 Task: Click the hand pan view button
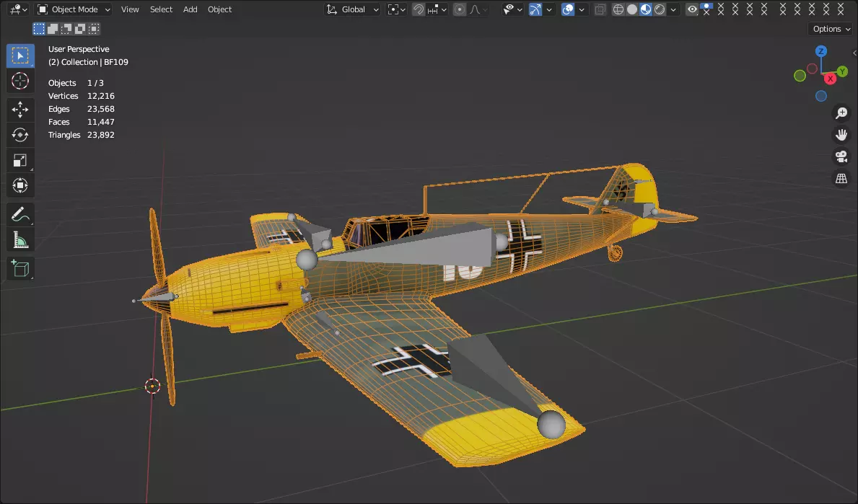pos(841,135)
